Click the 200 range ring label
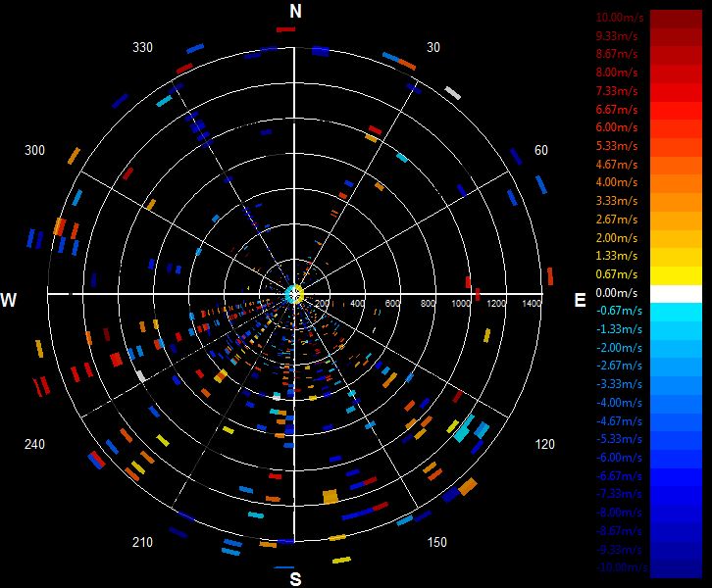 tap(322, 303)
